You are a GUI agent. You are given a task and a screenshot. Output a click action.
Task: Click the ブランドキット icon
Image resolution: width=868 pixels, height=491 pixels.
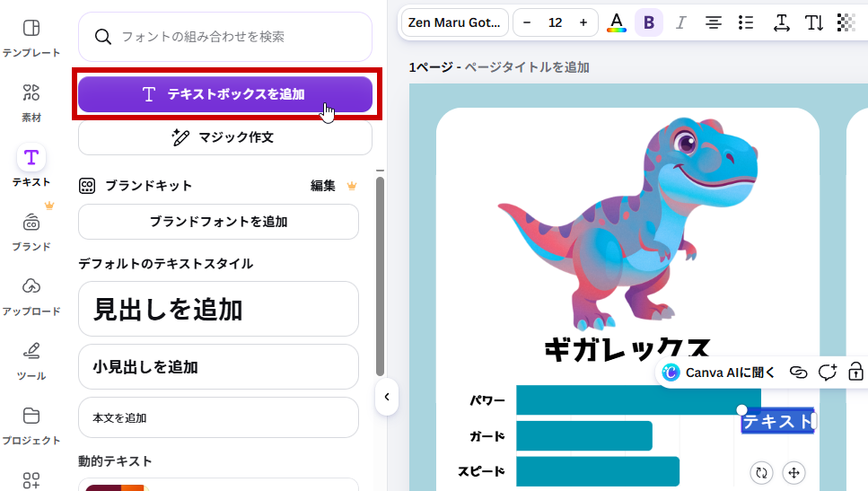point(87,186)
